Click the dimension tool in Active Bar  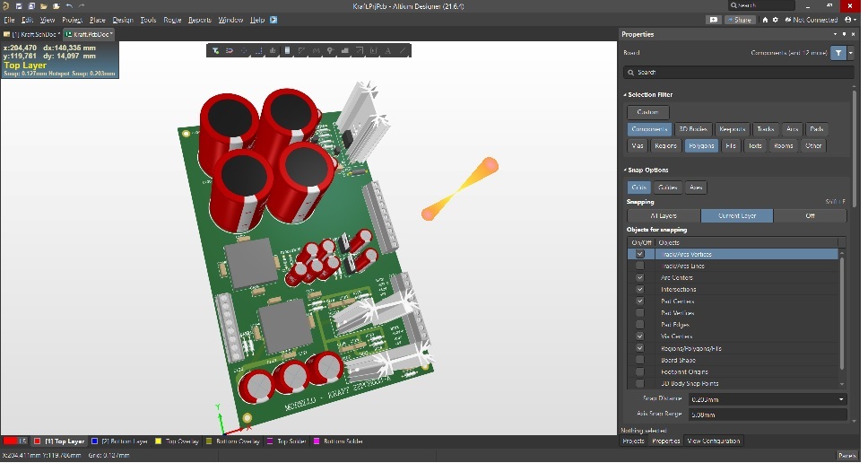click(374, 51)
